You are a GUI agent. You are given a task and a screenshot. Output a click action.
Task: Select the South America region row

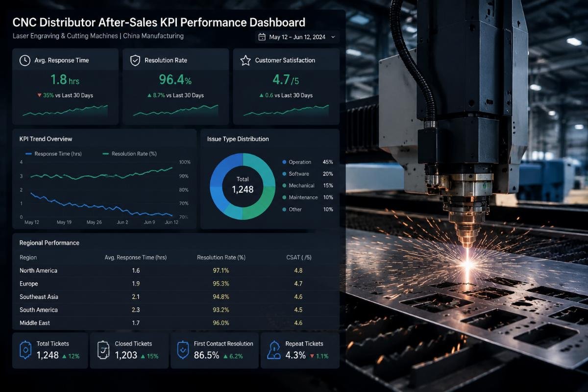click(176, 310)
